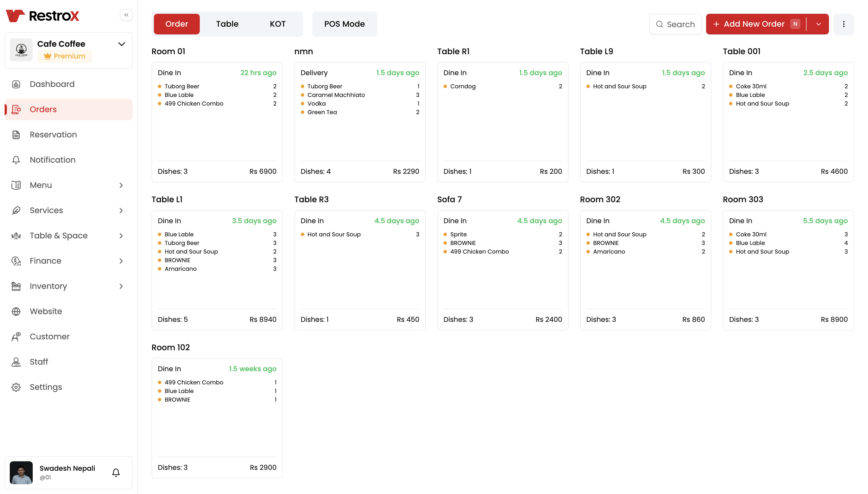The image size is (868, 494).
Task: Open Settings gear icon
Action: 16,387
